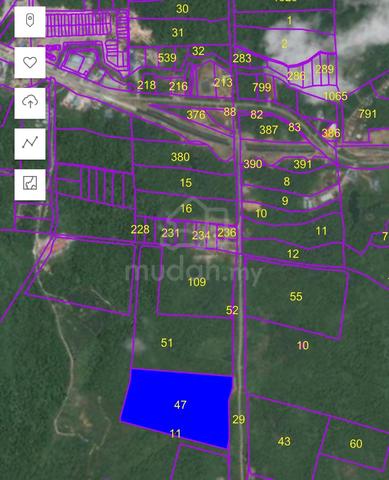Click lot label 82
The width and height of the screenshot is (389, 480).
pyautogui.click(x=257, y=115)
